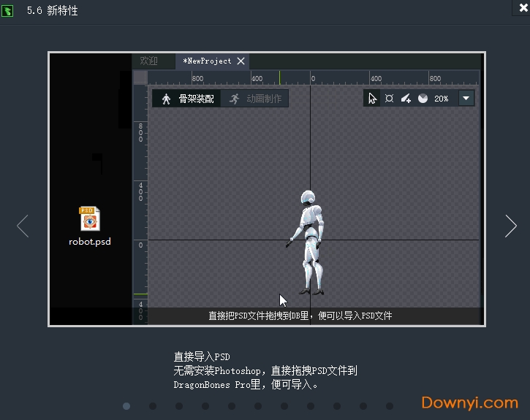Viewport: 530px width, 420px height.
Task: Select the first slide indicator dot
Action: [126, 406]
